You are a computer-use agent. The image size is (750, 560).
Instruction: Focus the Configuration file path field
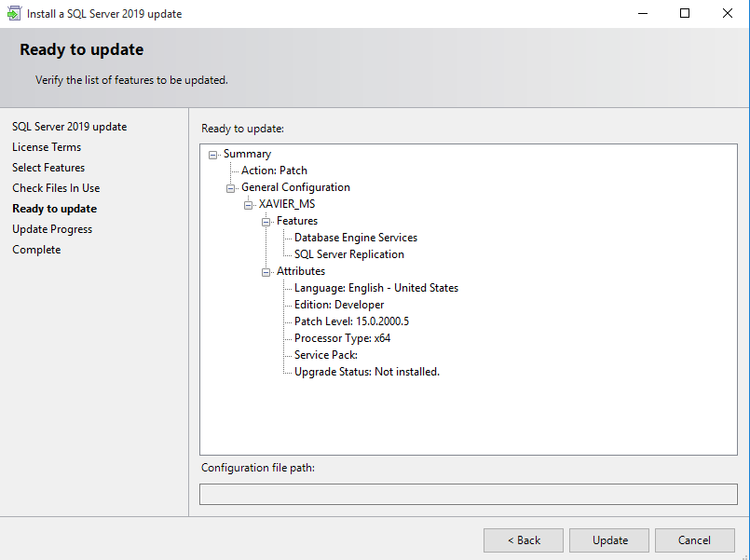[469, 495]
